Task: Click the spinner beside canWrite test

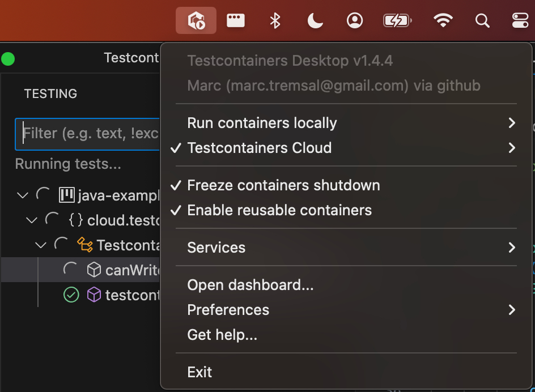Action: [70, 269]
